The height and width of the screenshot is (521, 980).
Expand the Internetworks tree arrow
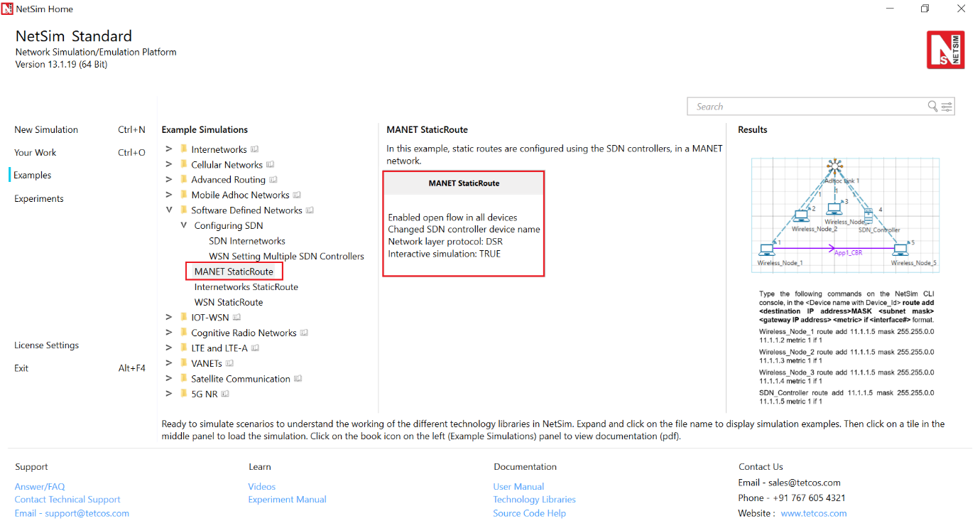169,149
